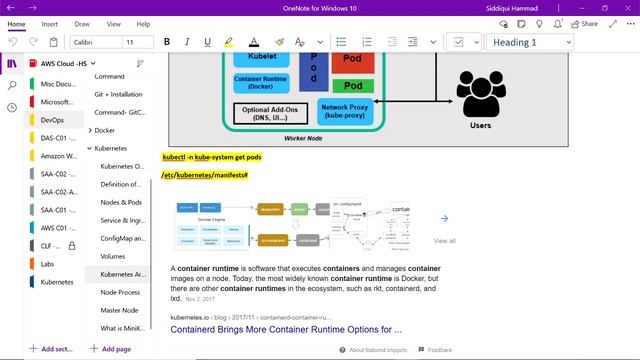Image resolution: width=640 pixels, height=360 pixels.
Task: Open the search pane
Action: (x=12, y=85)
